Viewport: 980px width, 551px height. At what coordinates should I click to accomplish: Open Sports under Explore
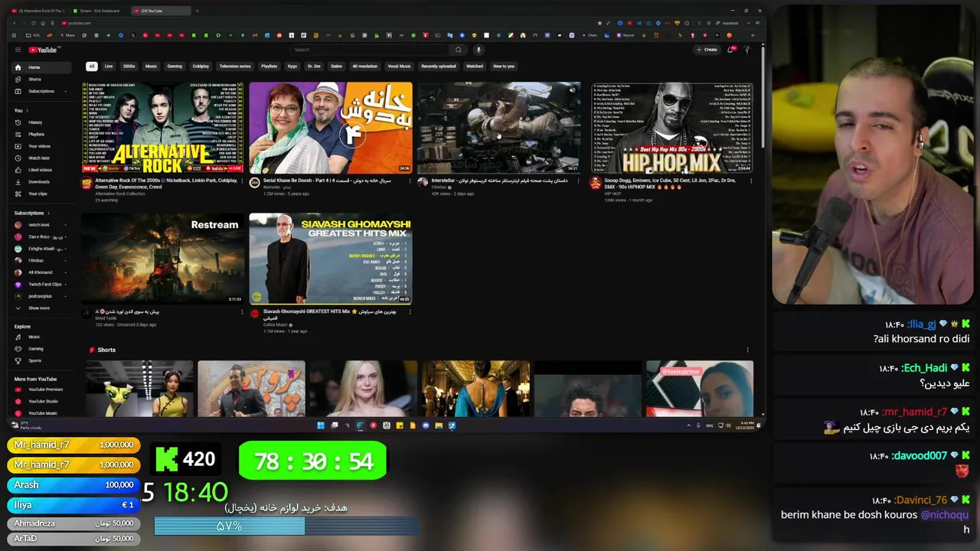(41, 360)
